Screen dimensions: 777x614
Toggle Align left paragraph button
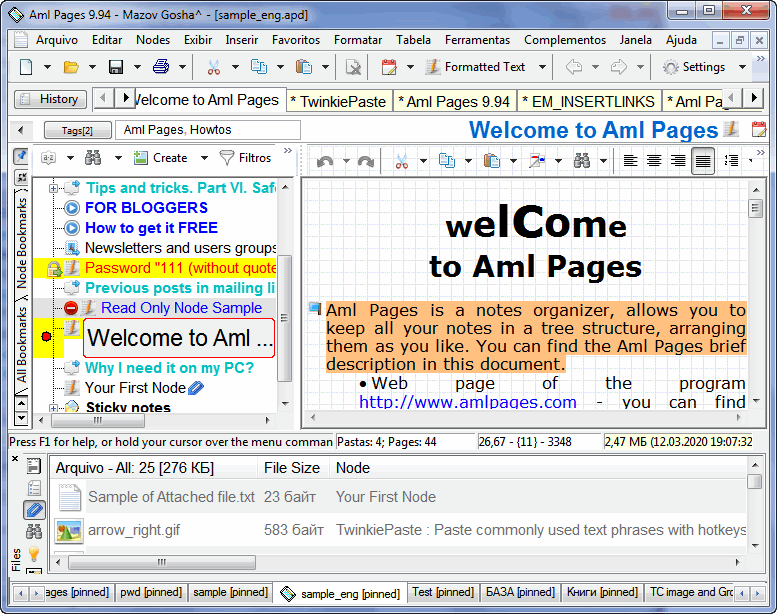click(630, 161)
